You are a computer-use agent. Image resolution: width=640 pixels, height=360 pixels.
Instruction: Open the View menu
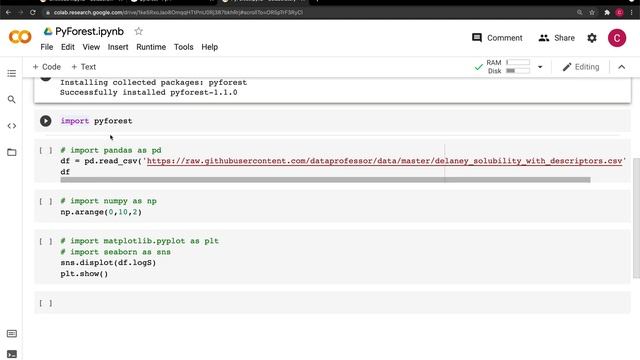[91, 47]
